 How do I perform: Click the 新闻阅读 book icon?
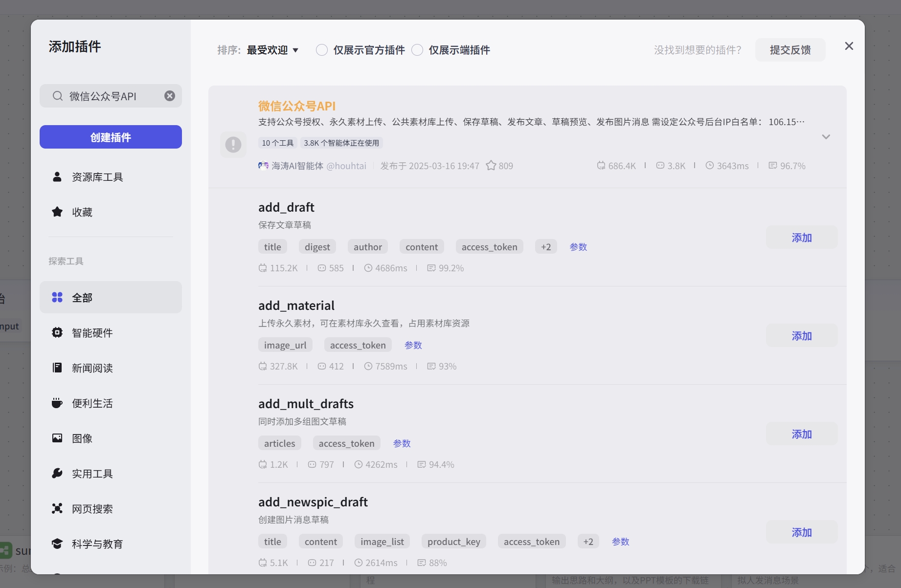57,368
